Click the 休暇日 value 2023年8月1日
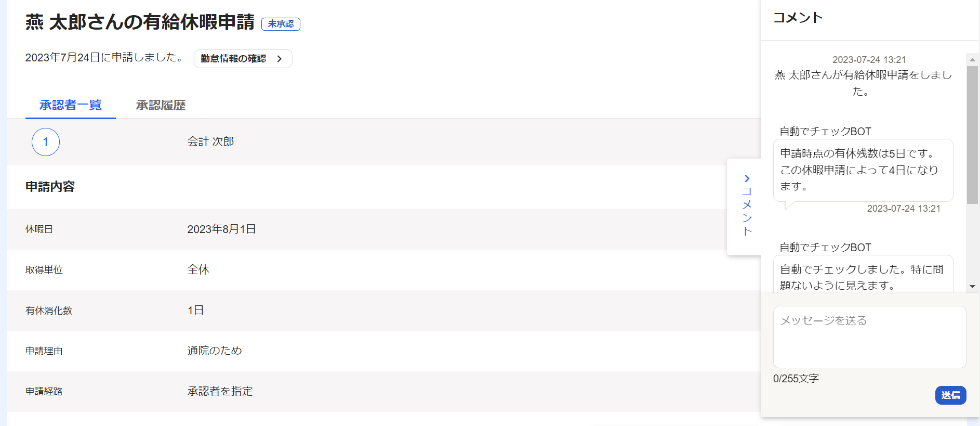Screen dimensions: 980x426 tap(222, 229)
